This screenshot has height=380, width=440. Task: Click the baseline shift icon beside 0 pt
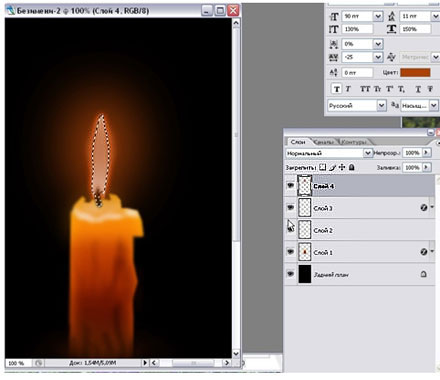point(334,72)
